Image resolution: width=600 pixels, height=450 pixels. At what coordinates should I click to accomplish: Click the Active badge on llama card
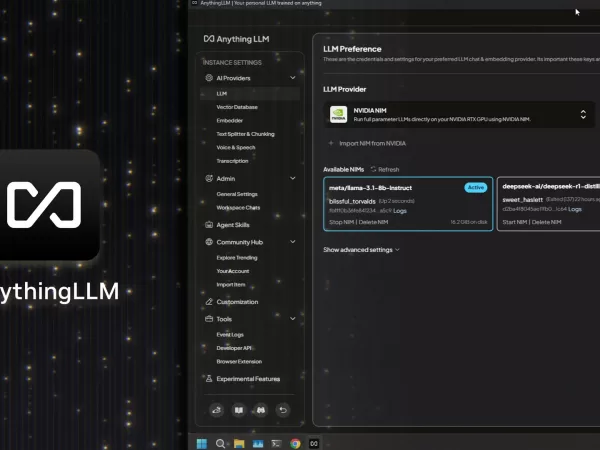point(476,187)
